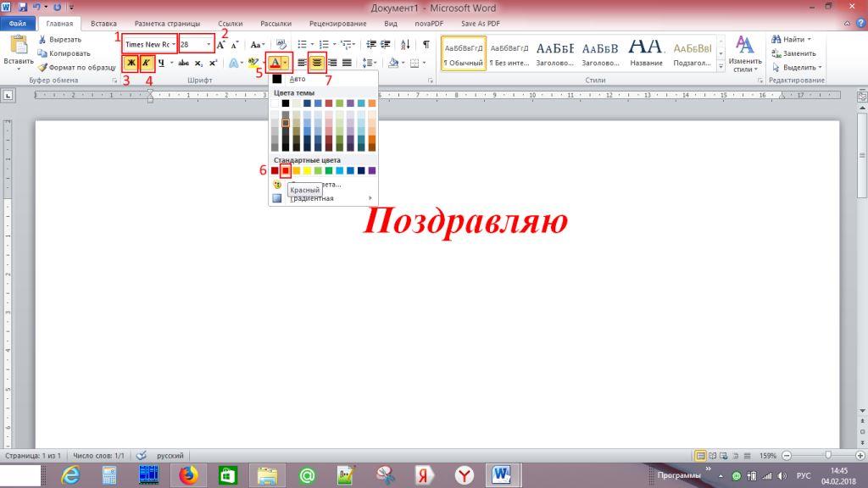This screenshot has height=488, width=868.
Task: Toggle Align Left paragraph button
Action: pyautogui.click(x=303, y=63)
